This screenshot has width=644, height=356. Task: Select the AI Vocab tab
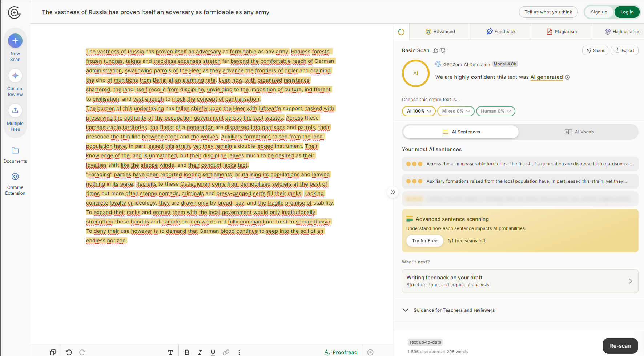coord(579,132)
